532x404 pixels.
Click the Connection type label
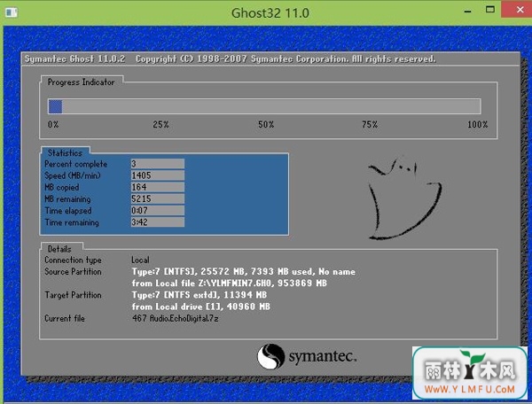(73, 260)
